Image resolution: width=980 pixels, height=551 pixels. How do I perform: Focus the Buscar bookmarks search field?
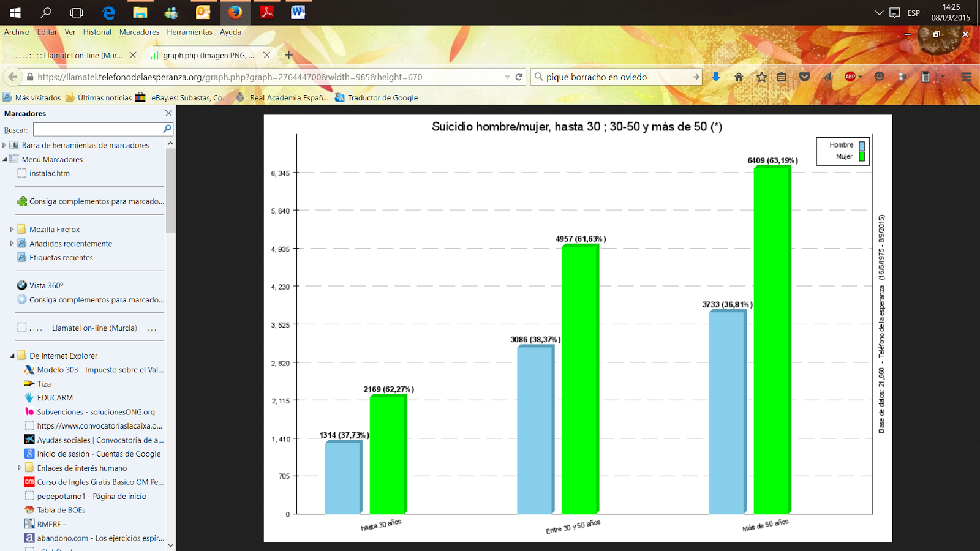pos(97,129)
